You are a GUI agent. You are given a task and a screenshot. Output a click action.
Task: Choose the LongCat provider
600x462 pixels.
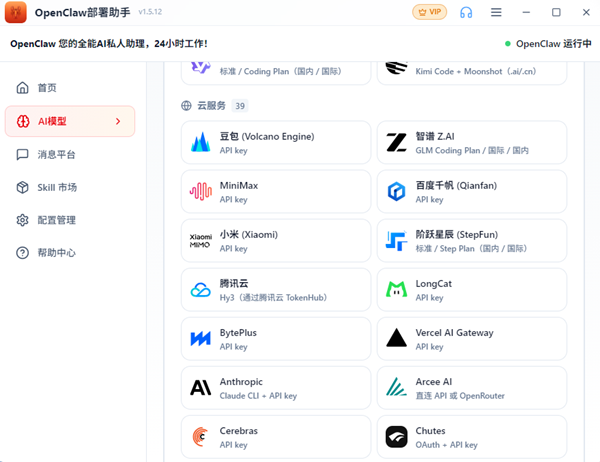click(x=472, y=290)
